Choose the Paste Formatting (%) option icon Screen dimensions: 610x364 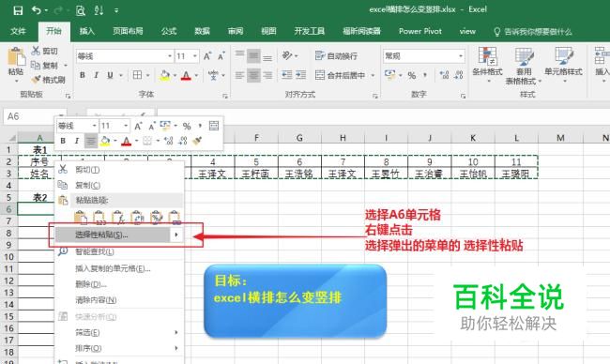tap(156, 218)
